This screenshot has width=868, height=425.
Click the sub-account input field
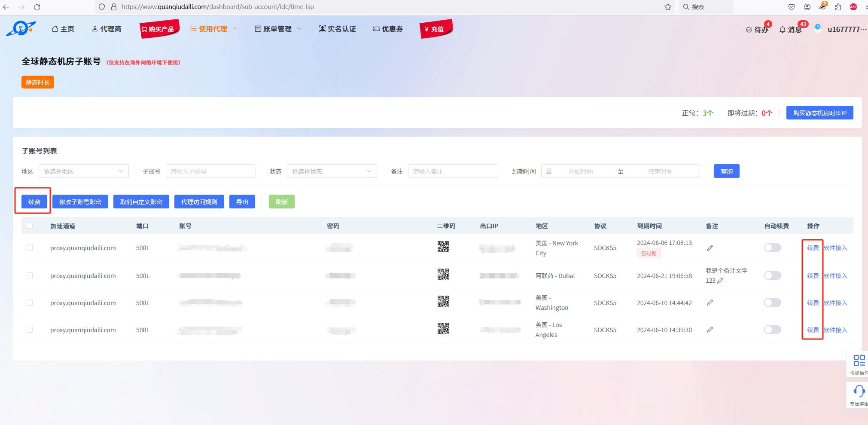coord(210,171)
